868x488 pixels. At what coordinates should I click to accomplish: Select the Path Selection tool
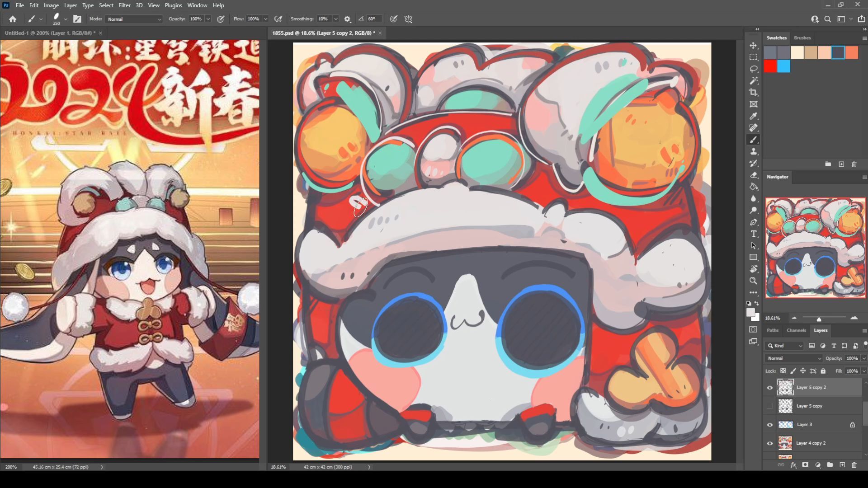coord(753,245)
